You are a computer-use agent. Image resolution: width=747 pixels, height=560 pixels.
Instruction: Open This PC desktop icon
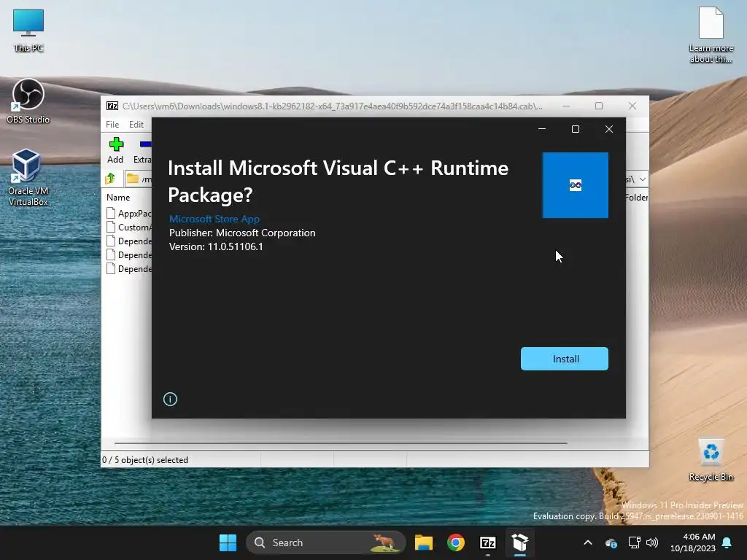[28, 30]
